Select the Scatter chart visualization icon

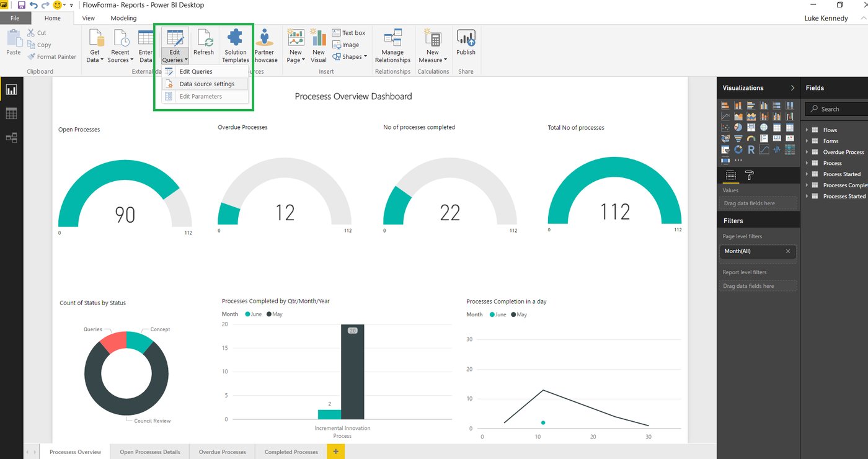tap(724, 127)
